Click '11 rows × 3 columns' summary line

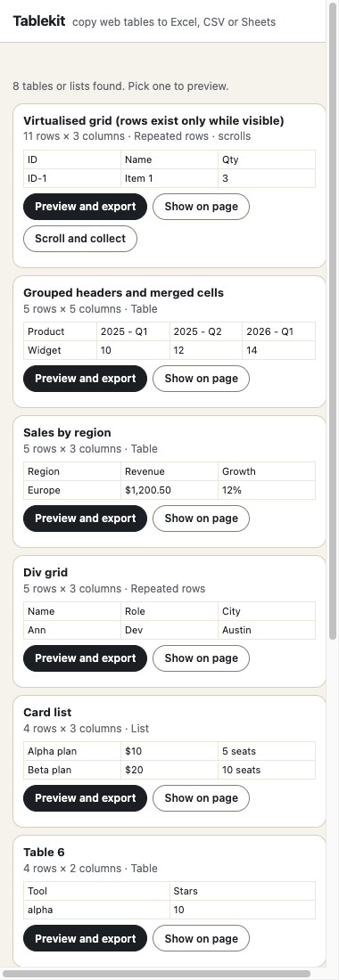tap(137, 136)
